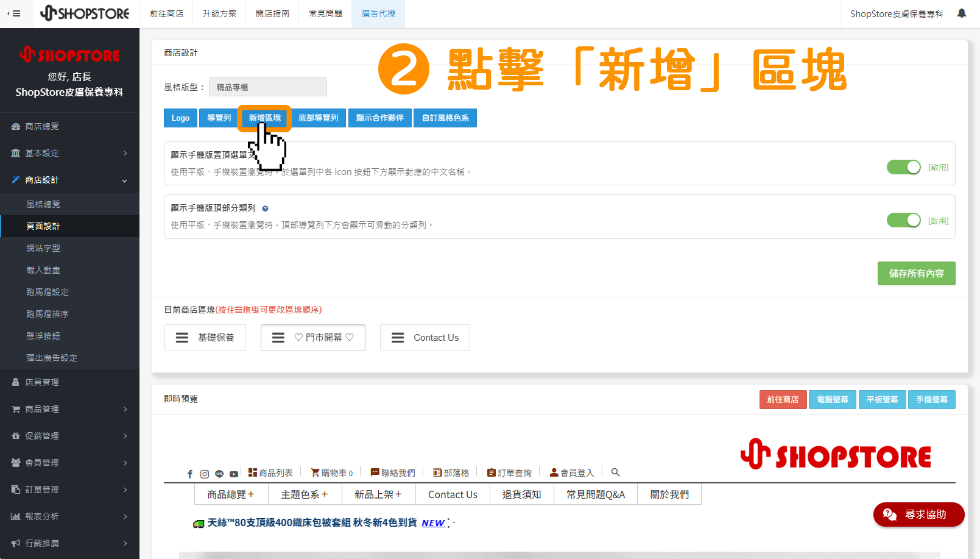
Task: Open 開店指南 in top navigation
Action: click(x=272, y=13)
